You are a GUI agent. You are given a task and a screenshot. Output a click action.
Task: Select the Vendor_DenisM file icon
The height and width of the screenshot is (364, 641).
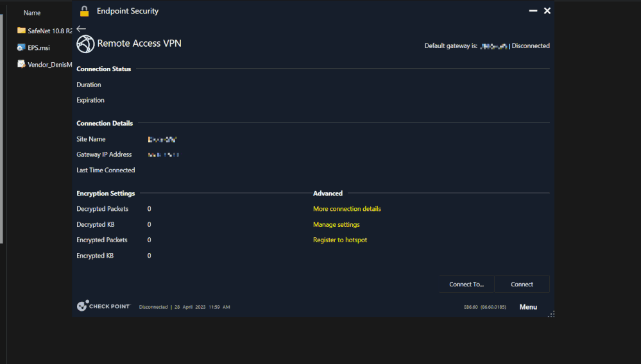21,64
